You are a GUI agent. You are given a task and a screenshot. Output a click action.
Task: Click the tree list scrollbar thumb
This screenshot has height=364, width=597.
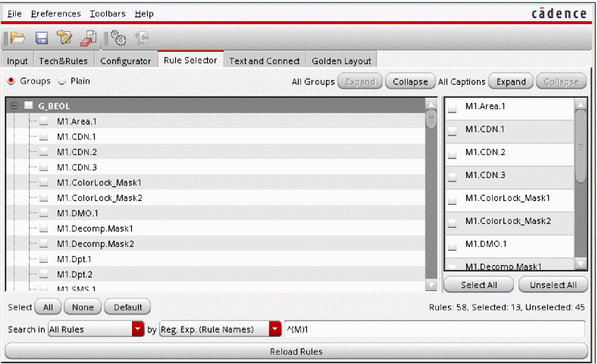(x=431, y=120)
